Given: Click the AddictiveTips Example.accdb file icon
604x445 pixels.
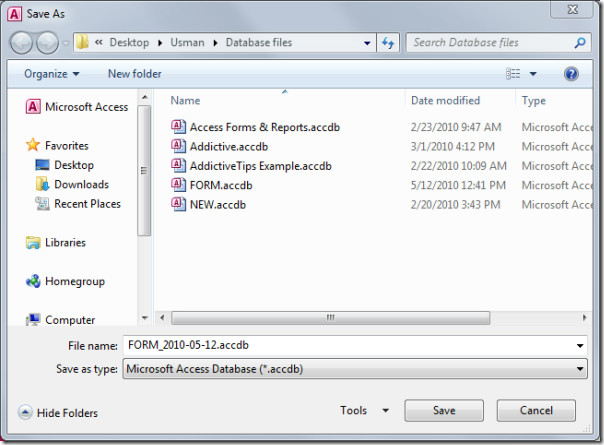Looking at the screenshot, I should pyautogui.click(x=178, y=165).
